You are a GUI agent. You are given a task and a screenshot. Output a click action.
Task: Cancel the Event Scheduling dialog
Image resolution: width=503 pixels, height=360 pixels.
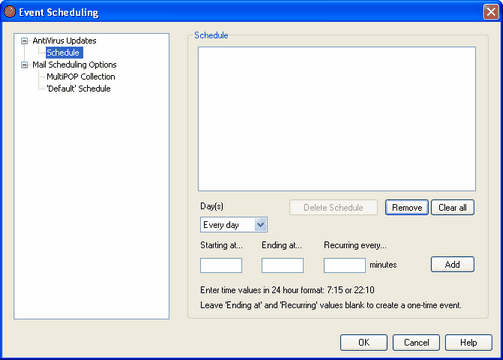click(416, 343)
